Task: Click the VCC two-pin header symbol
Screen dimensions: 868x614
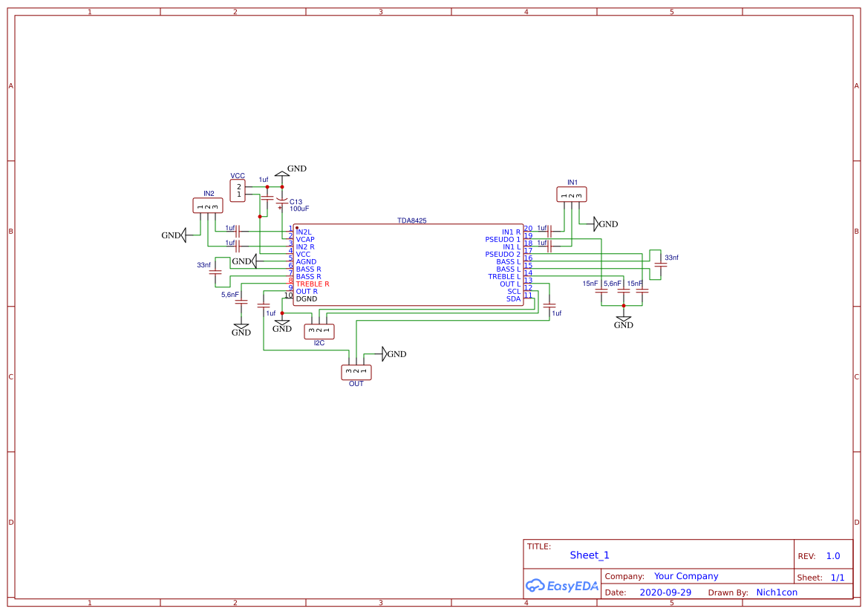Action: (x=239, y=191)
